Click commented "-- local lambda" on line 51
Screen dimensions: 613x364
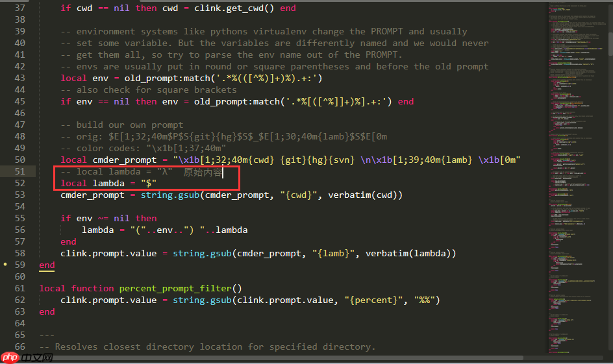(x=101, y=172)
